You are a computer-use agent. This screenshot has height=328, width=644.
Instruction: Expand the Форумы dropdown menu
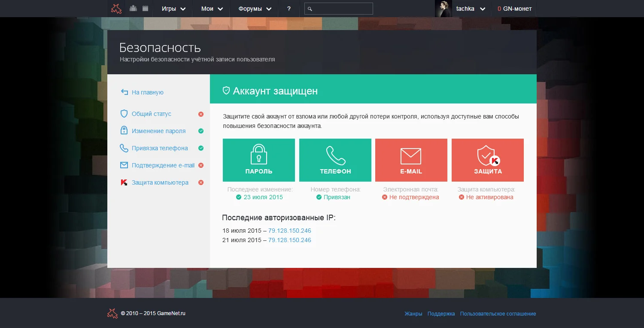pos(255,9)
